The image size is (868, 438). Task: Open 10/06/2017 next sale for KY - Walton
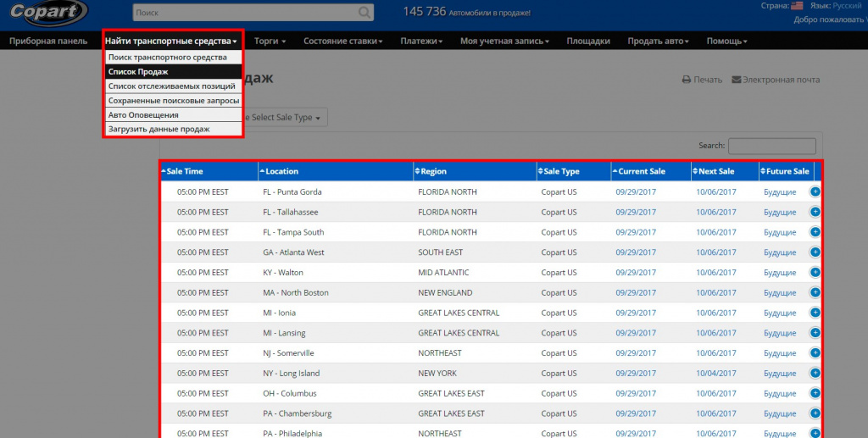point(716,272)
